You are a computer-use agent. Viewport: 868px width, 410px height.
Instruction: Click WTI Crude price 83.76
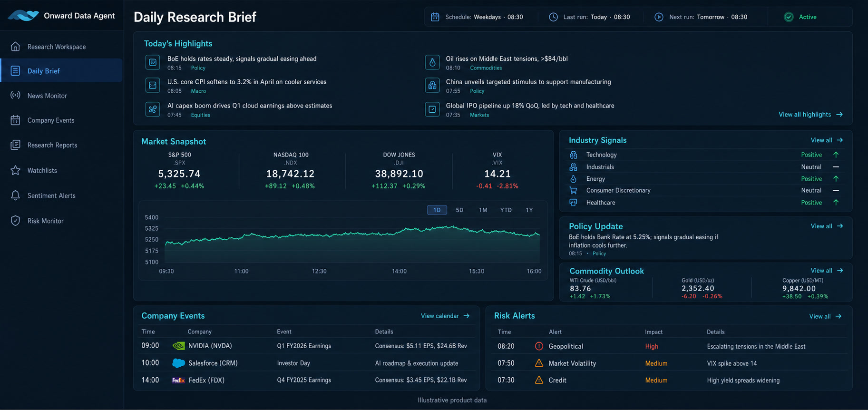pos(580,288)
